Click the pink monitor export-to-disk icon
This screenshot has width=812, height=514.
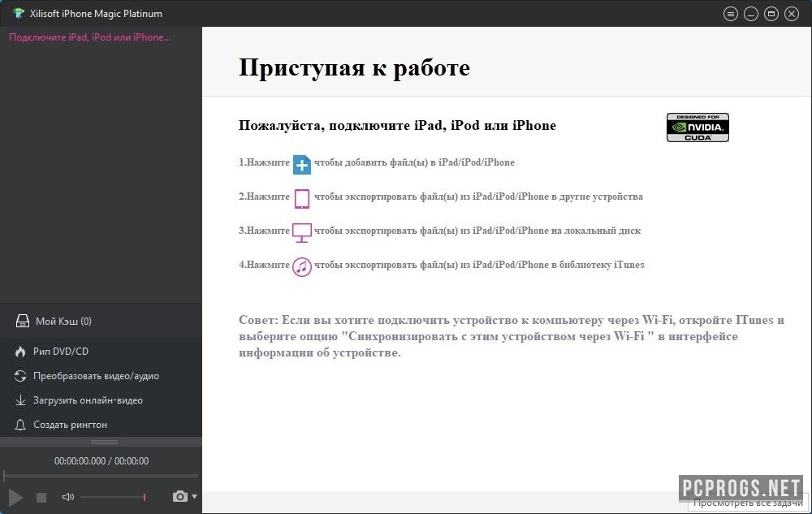coord(302,231)
